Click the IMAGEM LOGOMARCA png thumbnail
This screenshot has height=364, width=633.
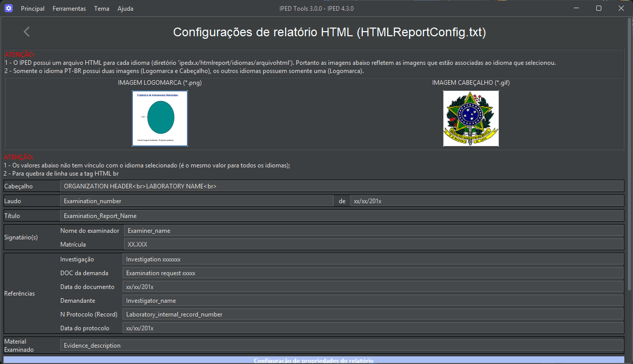click(x=159, y=118)
